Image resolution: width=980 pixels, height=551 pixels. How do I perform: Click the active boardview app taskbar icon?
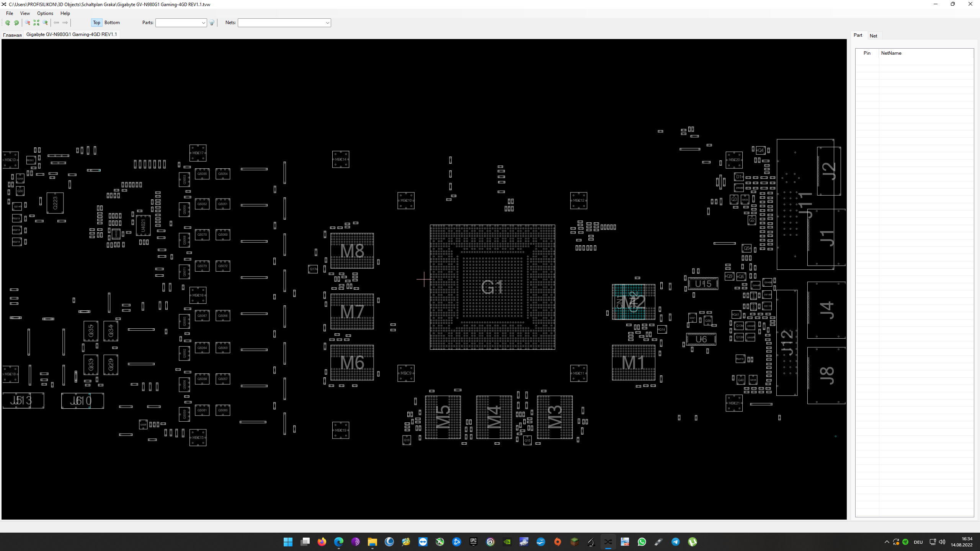608,542
